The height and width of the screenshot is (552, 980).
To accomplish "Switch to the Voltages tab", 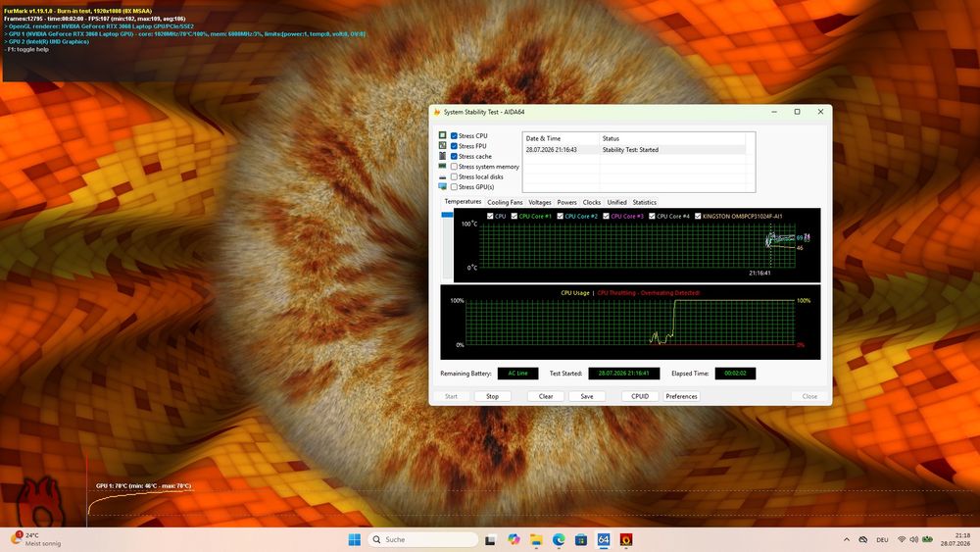I will [539, 202].
